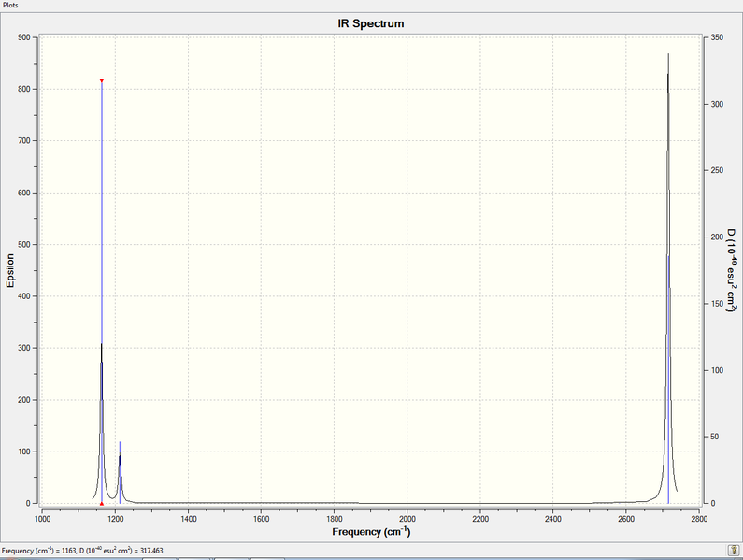Click the x-axis tick label '2000'
Image resolution: width=743 pixels, height=560 pixels.
(407, 519)
